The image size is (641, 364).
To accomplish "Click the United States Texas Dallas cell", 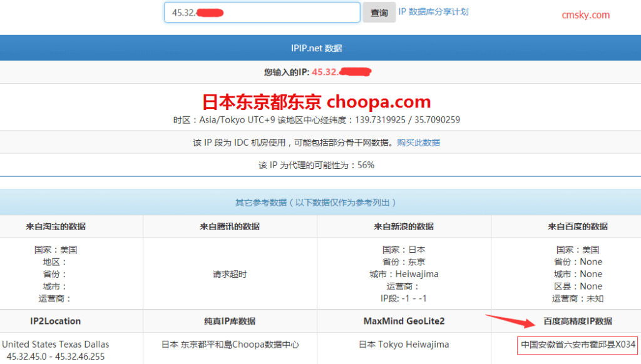I will [56, 345].
